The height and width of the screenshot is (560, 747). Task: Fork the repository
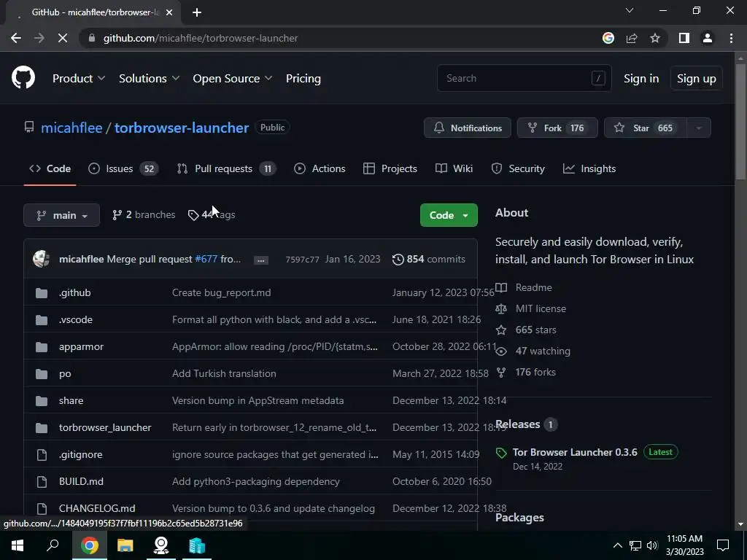tap(557, 128)
